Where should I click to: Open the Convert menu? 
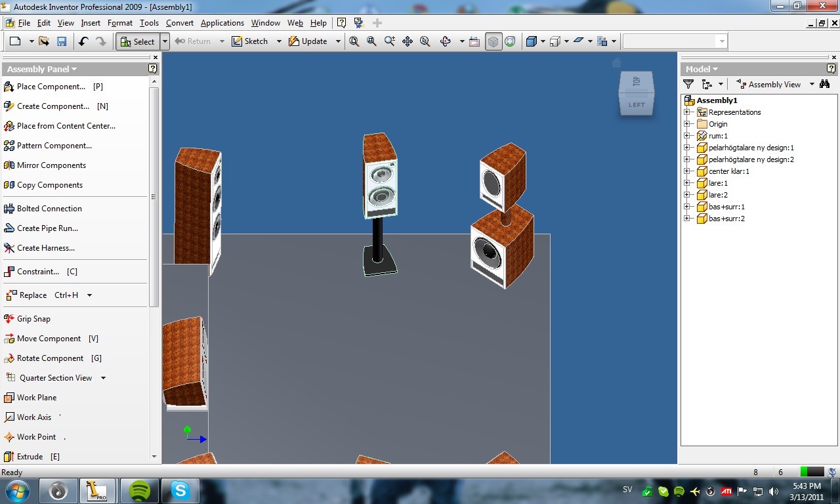pyautogui.click(x=180, y=23)
